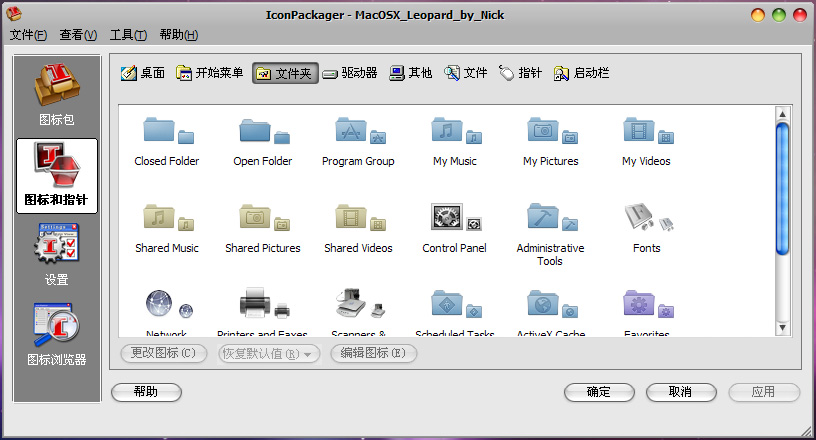
Task: Click the green maximize window button
Action: tap(779, 15)
